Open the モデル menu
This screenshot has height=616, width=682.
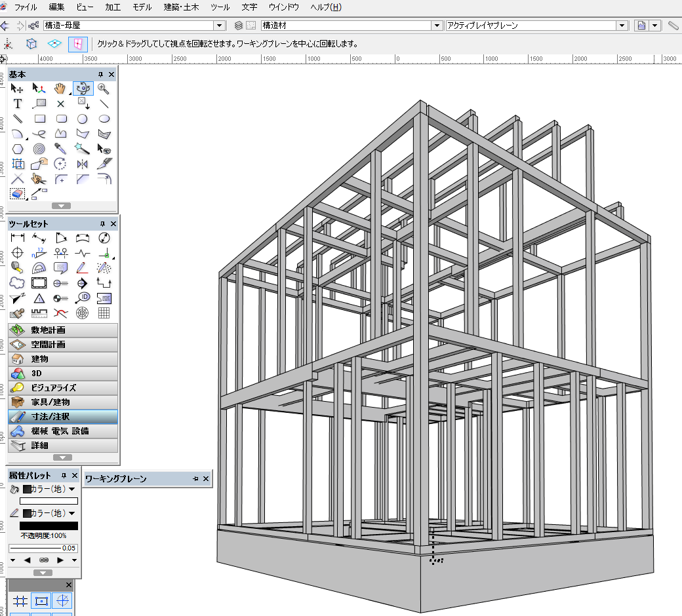click(x=142, y=7)
